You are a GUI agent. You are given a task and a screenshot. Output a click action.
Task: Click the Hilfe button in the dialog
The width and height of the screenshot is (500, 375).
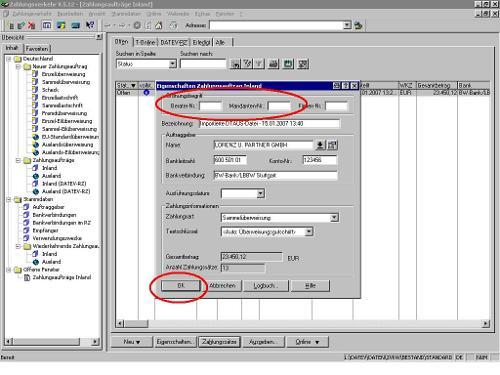point(310,286)
